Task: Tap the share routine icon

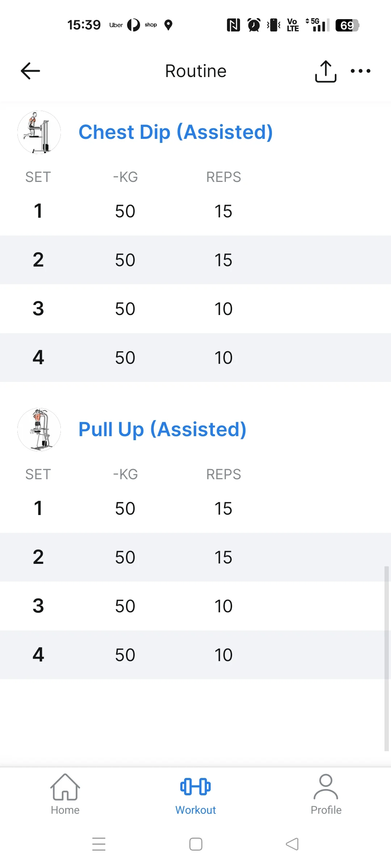Action: pos(326,71)
